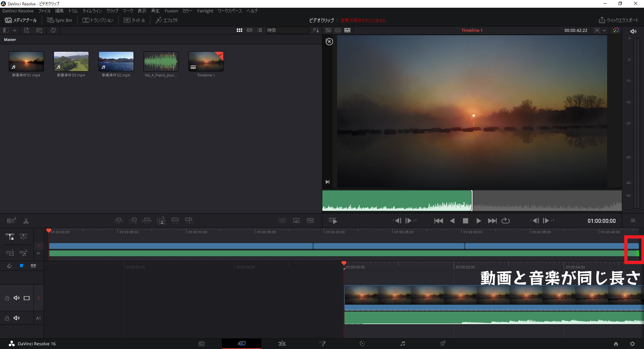Switch to the Edit page icon
The image size is (644, 349).
point(282,343)
